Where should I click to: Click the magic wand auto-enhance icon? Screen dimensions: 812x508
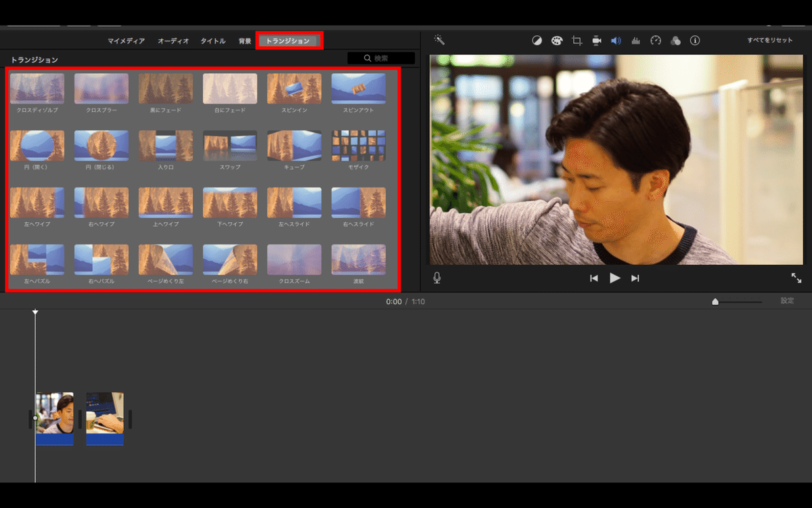pos(439,41)
